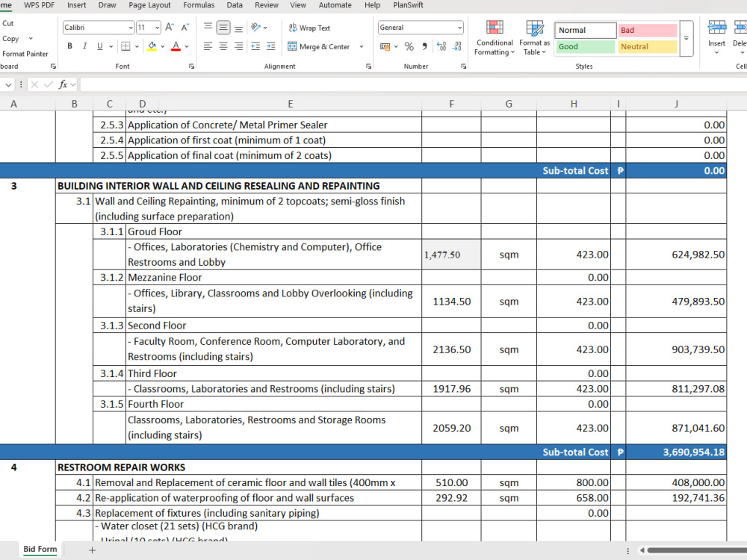Increase decimal places

(x=441, y=46)
